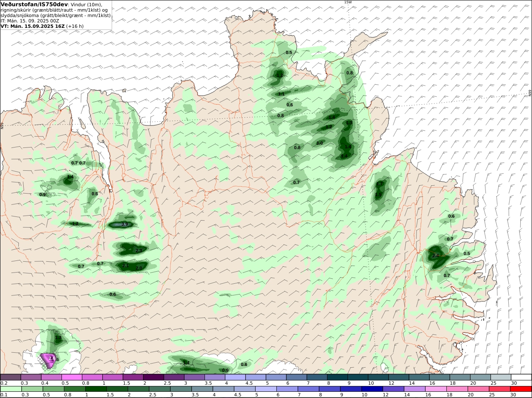Click the 1.1 precipitation value in north
This screenshot has height=398, width=532.
[281, 94]
